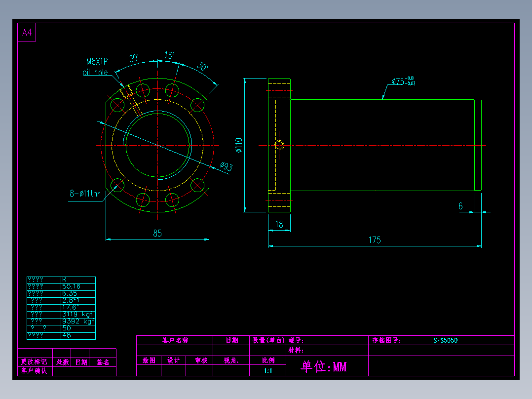The width and height of the screenshot is (532, 399).
Task: Select the 15° angle dimension
Action: click(x=169, y=55)
